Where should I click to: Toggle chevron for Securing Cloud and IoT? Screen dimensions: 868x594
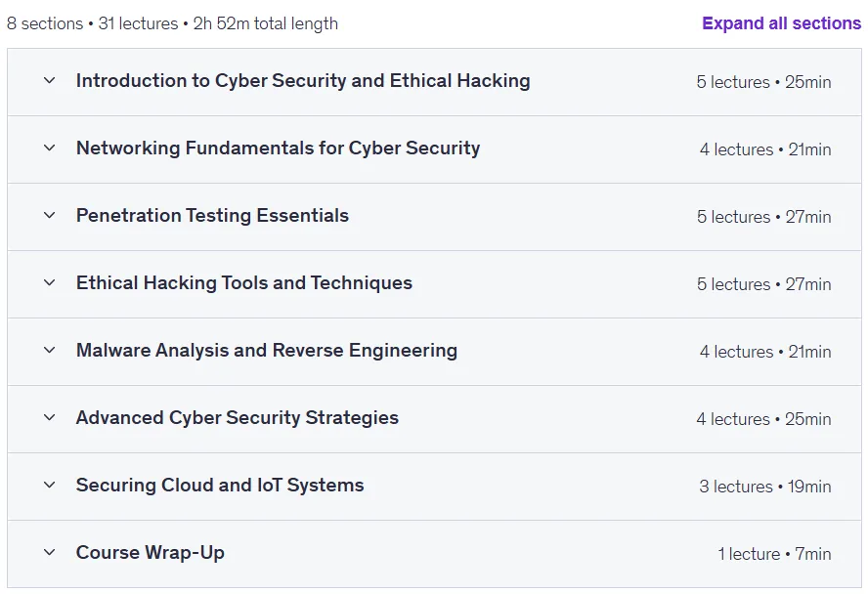(x=49, y=486)
